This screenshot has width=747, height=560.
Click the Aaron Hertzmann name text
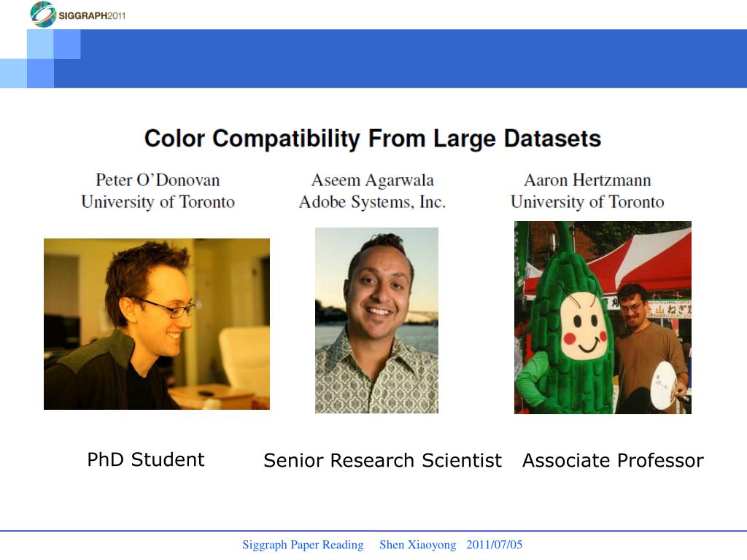[x=587, y=180]
